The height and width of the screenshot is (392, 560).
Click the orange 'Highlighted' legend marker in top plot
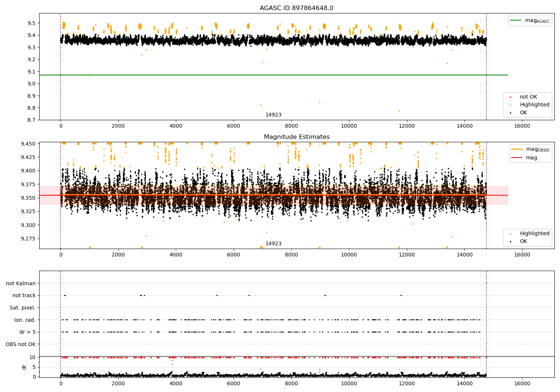coord(510,105)
